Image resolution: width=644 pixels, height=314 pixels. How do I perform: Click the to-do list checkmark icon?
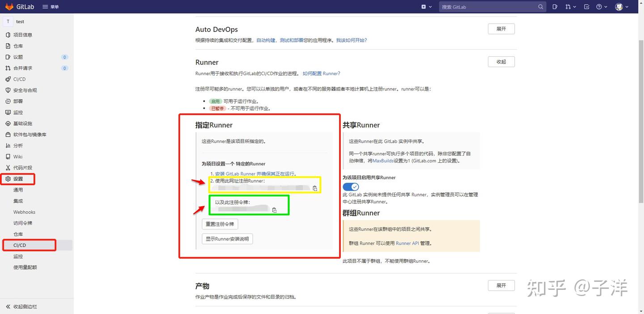(587, 7)
